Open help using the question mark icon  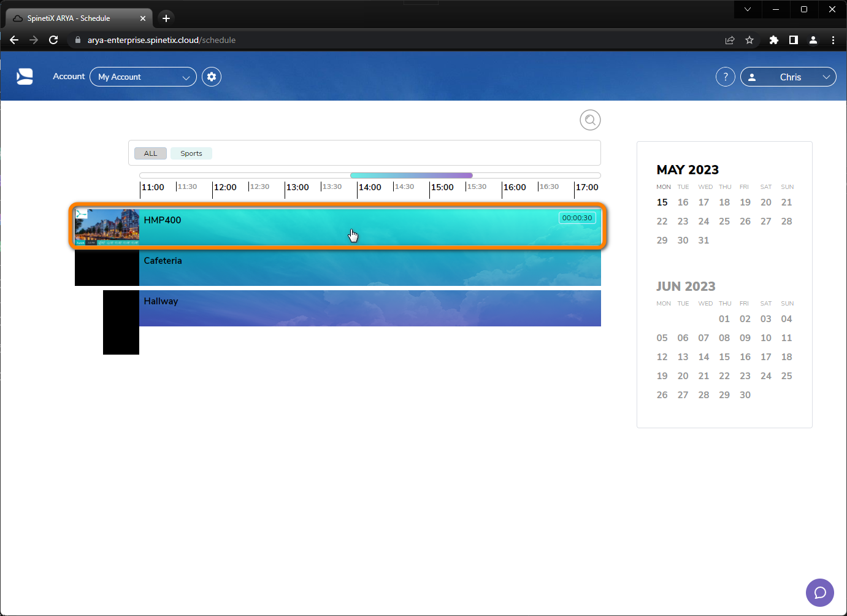726,76
